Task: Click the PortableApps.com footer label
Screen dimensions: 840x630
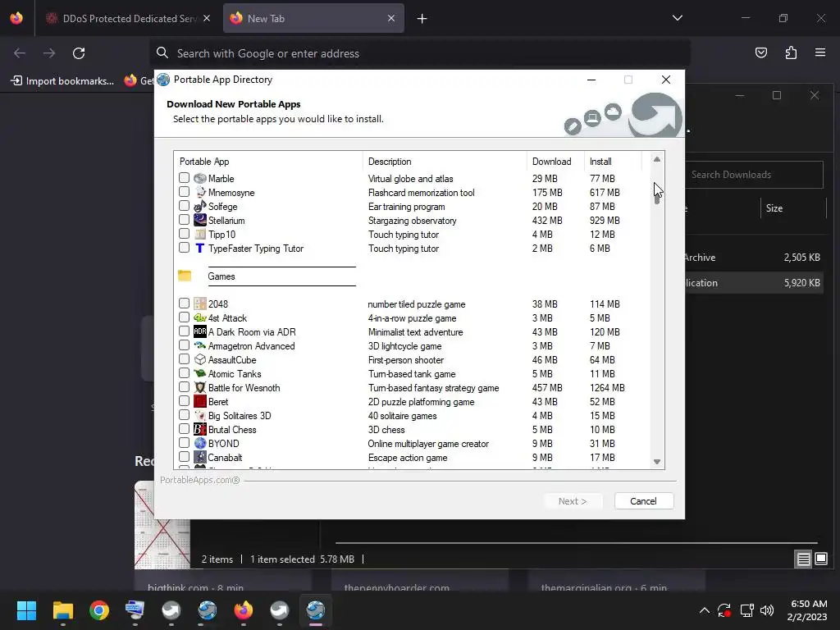Action: point(200,480)
